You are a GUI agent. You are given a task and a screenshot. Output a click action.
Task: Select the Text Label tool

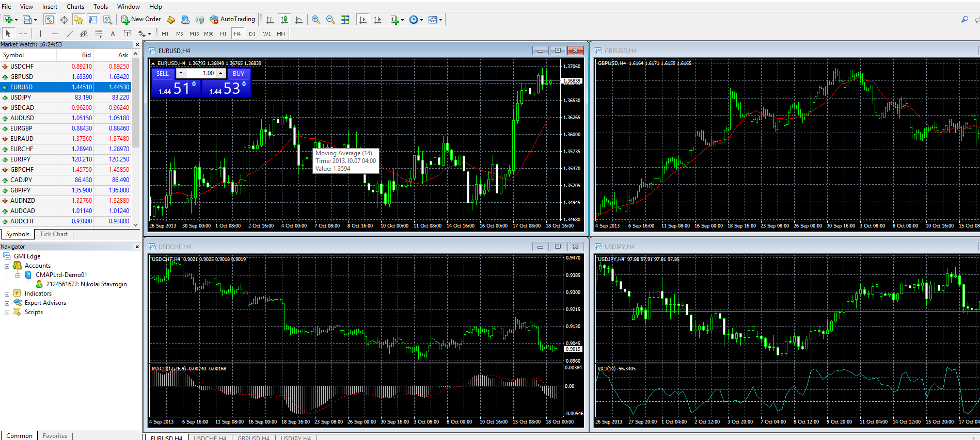127,34
